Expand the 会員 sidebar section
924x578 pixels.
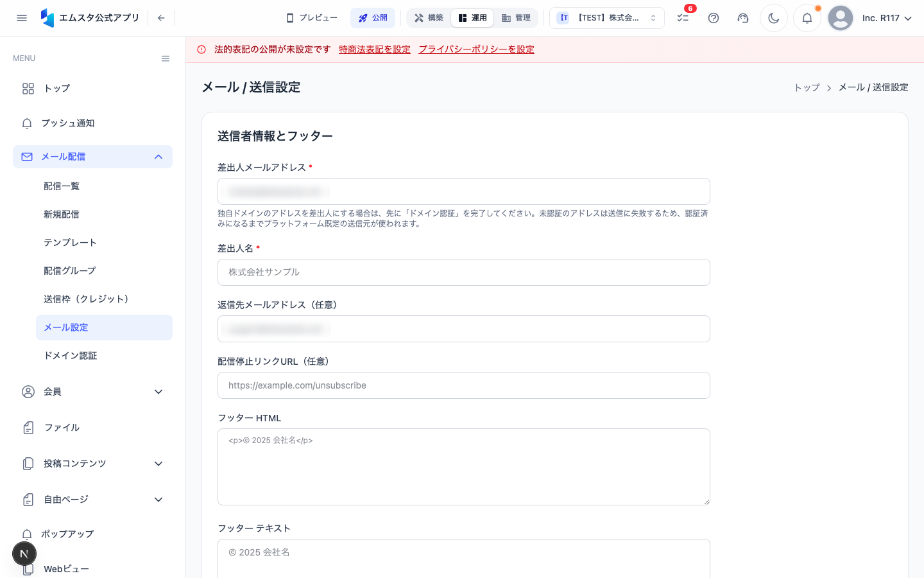[x=92, y=392]
